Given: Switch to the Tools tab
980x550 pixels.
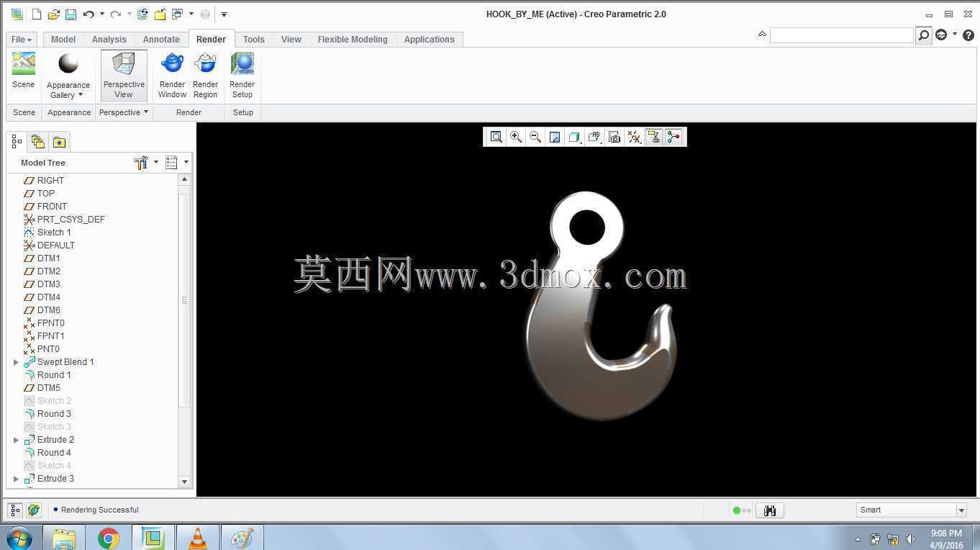Looking at the screenshot, I should 254,40.
